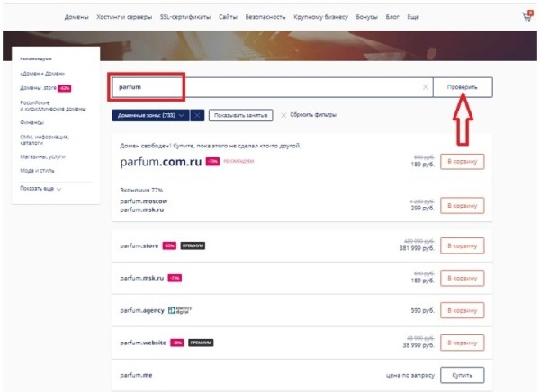
Task: Click the X icon beside Сбросить фильтры
Action: 283,115
